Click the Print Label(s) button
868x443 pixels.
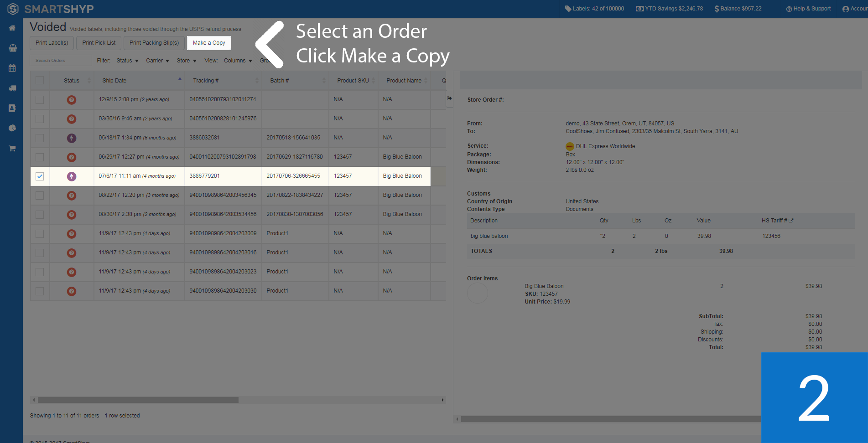pos(52,43)
